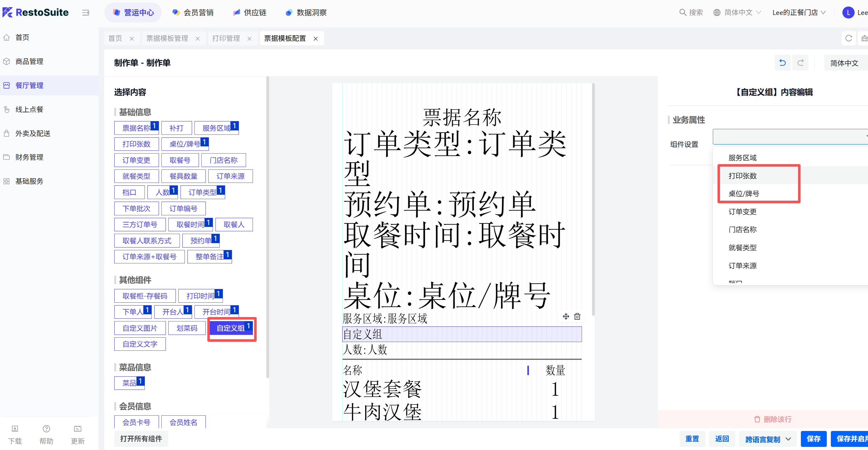Image resolution: width=868 pixels, height=450 pixels.
Task: Collapse the sidebar with menu fold icon
Action: click(x=86, y=13)
